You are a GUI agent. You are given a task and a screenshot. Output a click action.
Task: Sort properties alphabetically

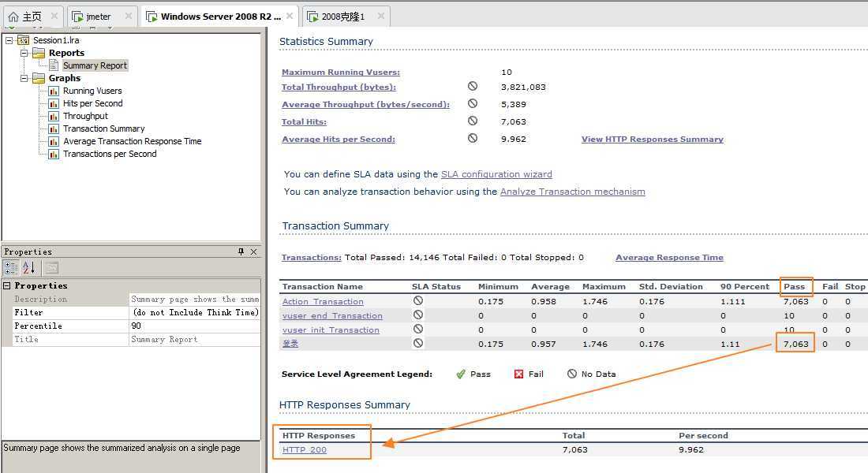click(x=28, y=268)
